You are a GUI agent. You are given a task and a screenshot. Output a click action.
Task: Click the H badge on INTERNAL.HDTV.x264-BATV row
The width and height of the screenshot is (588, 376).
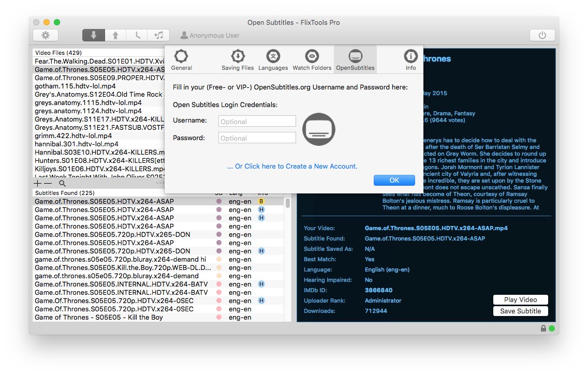pyautogui.click(x=261, y=284)
